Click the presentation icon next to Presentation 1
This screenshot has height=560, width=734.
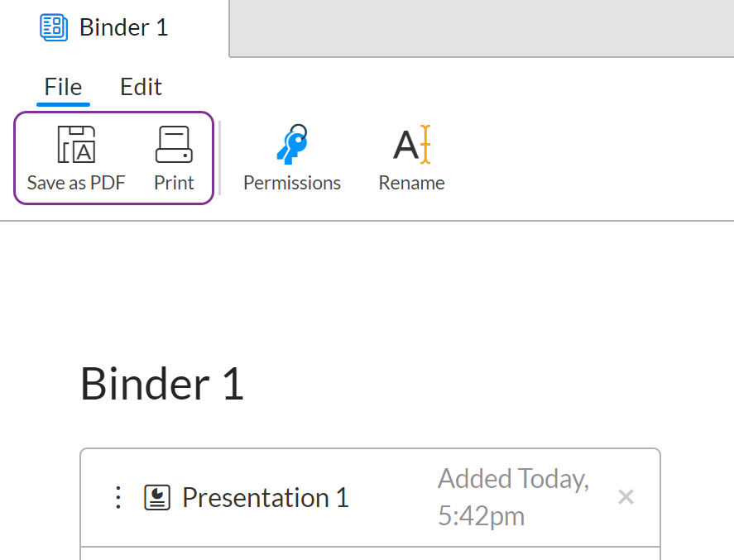157,497
